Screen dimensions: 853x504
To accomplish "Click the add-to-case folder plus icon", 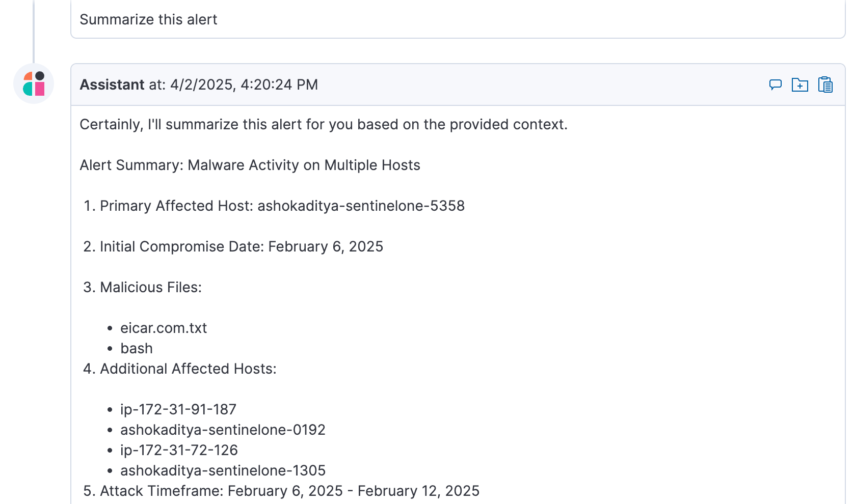I will [x=800, y=85].
